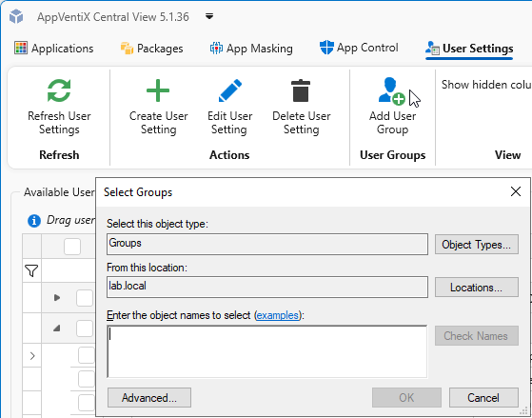532x418 pixels.
Task: Click the Show hidden columns option
Action: [x=486, y=85]
